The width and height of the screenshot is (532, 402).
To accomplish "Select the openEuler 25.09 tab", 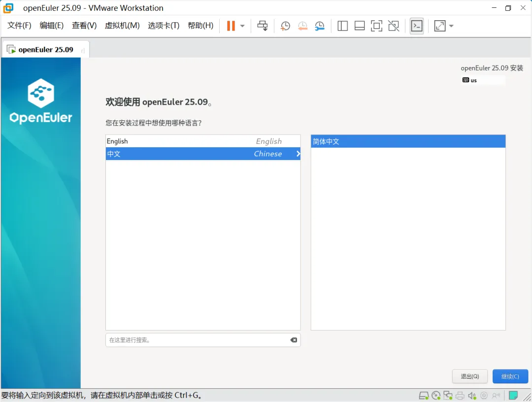I will pos(46,50).
